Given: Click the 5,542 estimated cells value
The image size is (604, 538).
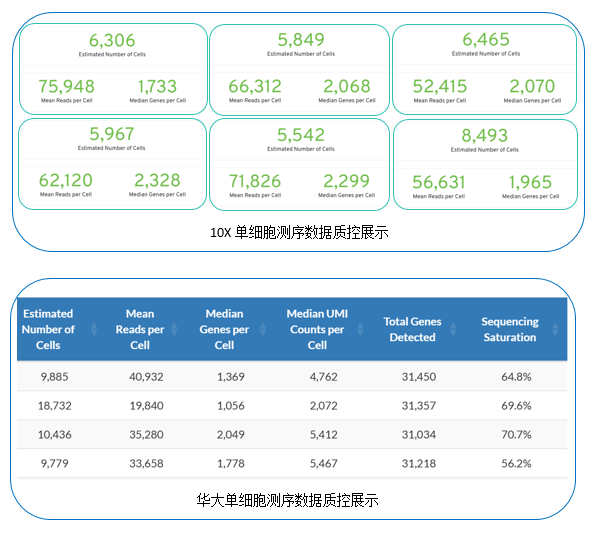Looking at the screenshot, I should click(x=300, y=134).
